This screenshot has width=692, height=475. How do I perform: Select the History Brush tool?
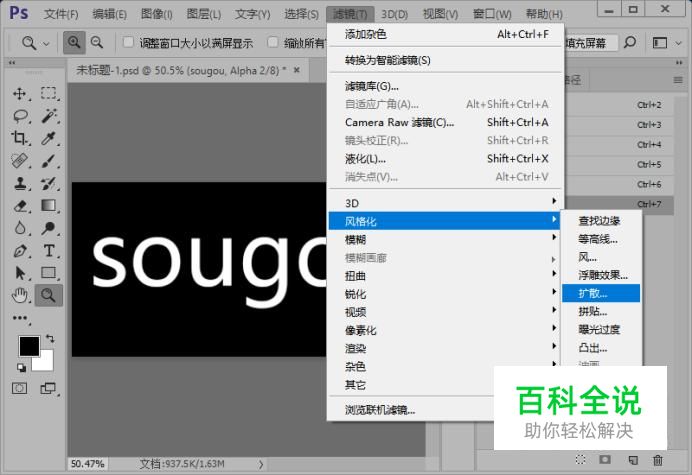click(x=49, y=183)
